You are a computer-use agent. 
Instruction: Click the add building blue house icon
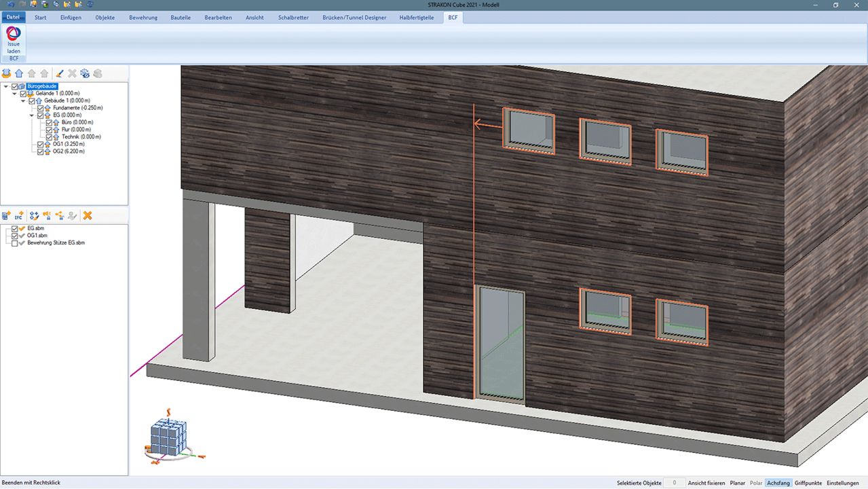(x=19, y=73)
